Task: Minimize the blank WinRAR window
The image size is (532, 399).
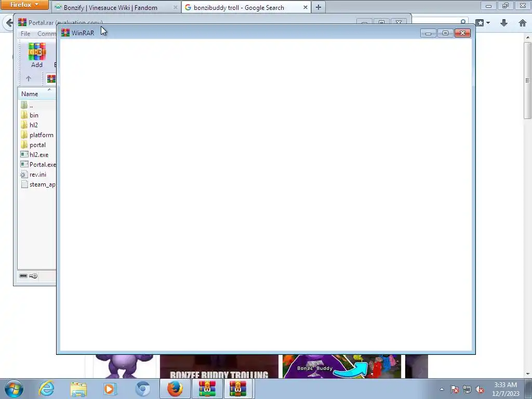Action: [428, 33]
